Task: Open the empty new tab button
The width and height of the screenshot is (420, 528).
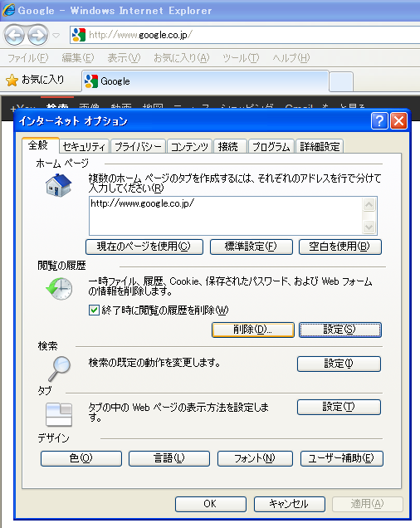Action: point(341,81)
